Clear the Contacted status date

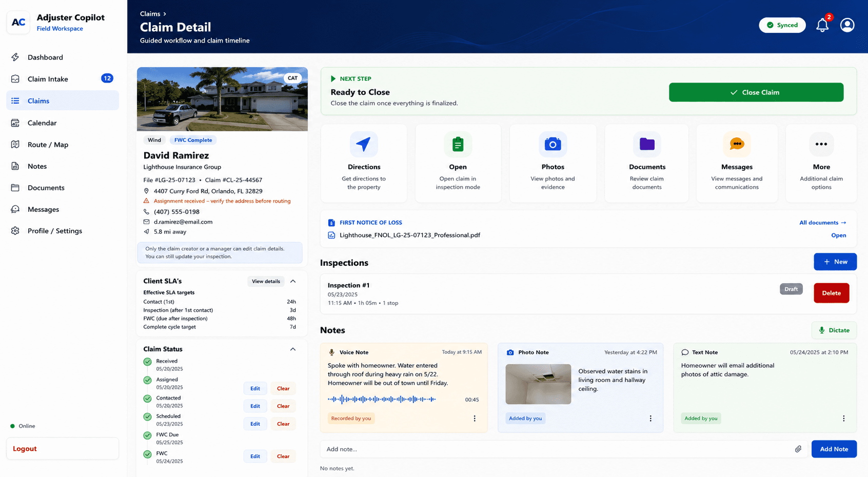tap(283, 406)
